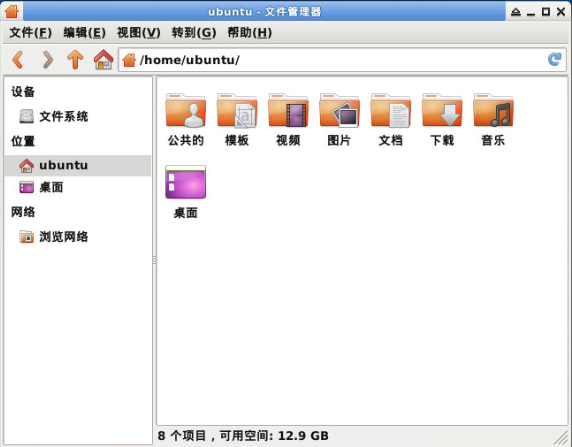Go forward with the right arrow icon

click(x=47, y=60)
